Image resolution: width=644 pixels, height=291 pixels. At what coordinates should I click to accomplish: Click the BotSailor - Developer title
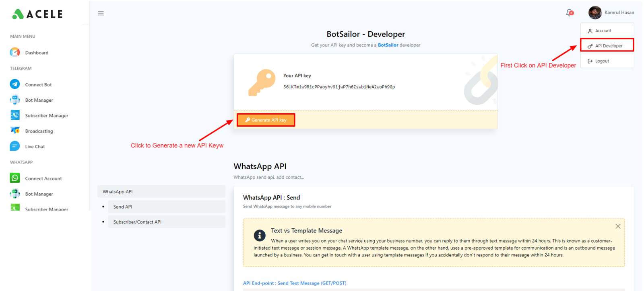click(x=365, y=34)
